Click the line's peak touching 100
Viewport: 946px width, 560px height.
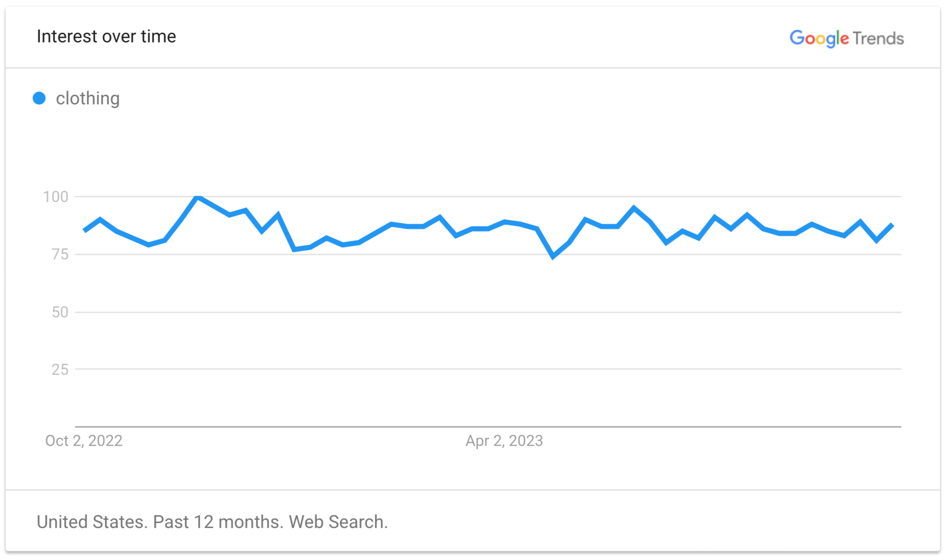coord(198,197)
